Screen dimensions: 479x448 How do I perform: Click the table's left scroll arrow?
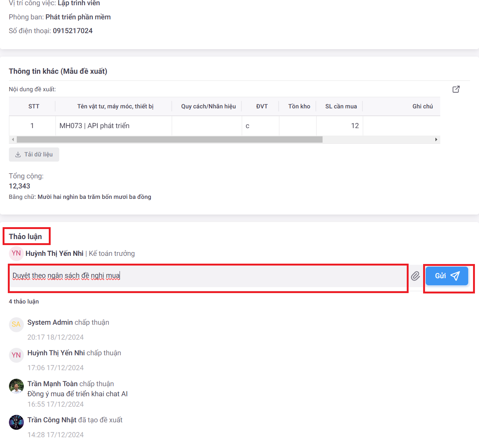pos(13,140)
